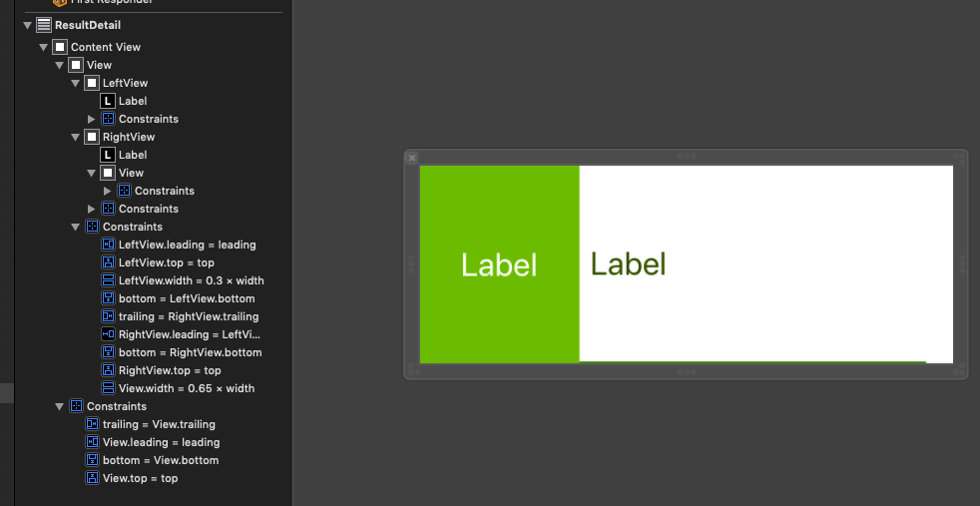The width and height of the screenshot is (980, 506).
Task: Click the white Label in the green LeftView
Action: [x=499, y=264]
